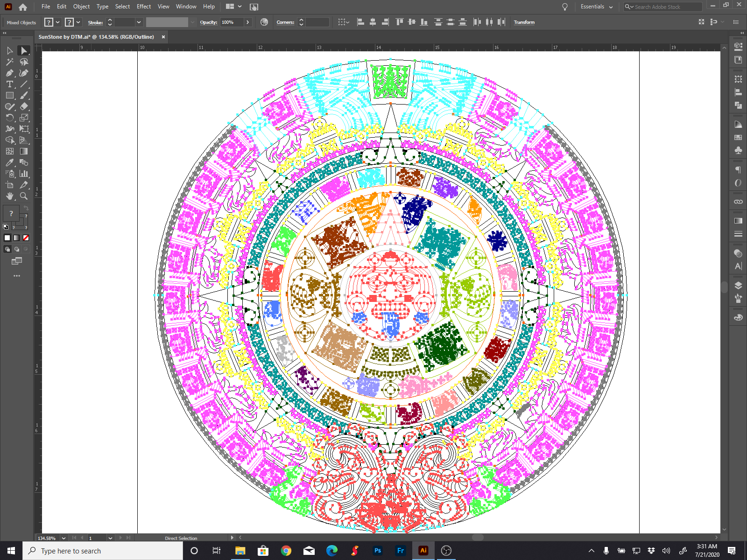Open the Transparency panel icon

click(738, 253)
